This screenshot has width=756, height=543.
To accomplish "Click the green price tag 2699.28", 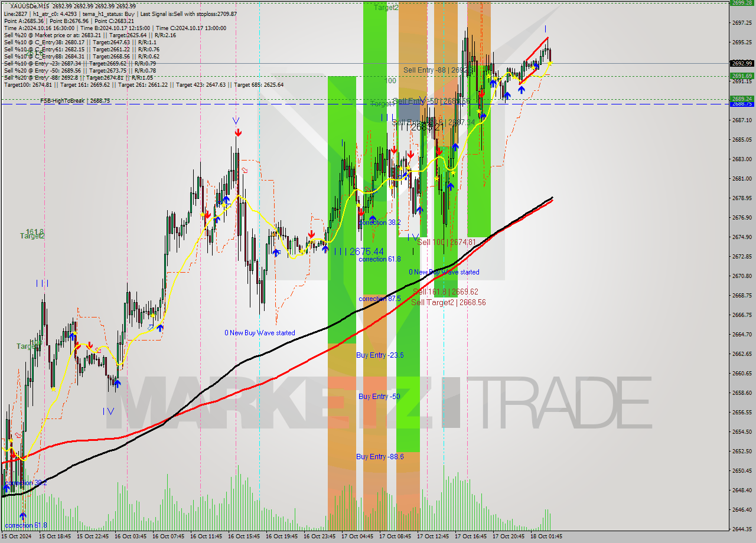I will [x=742, y=2].
